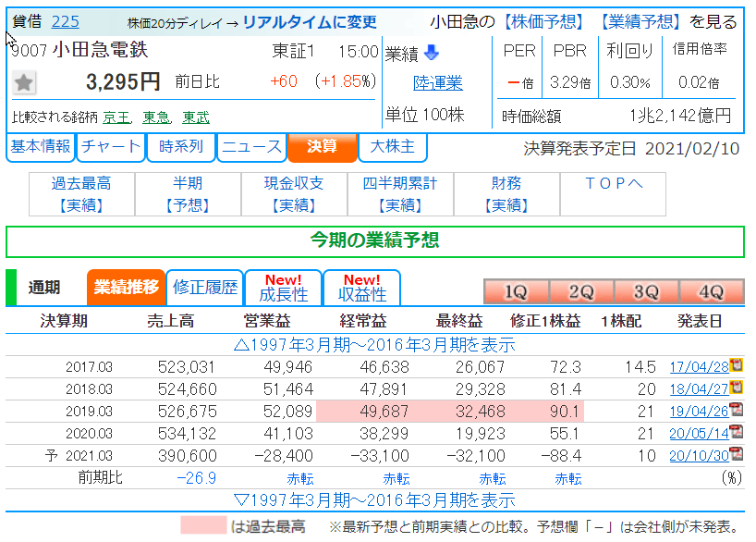Click the 4Q quarter button
This screenshot has height=542, width=756.
point(711,292)
